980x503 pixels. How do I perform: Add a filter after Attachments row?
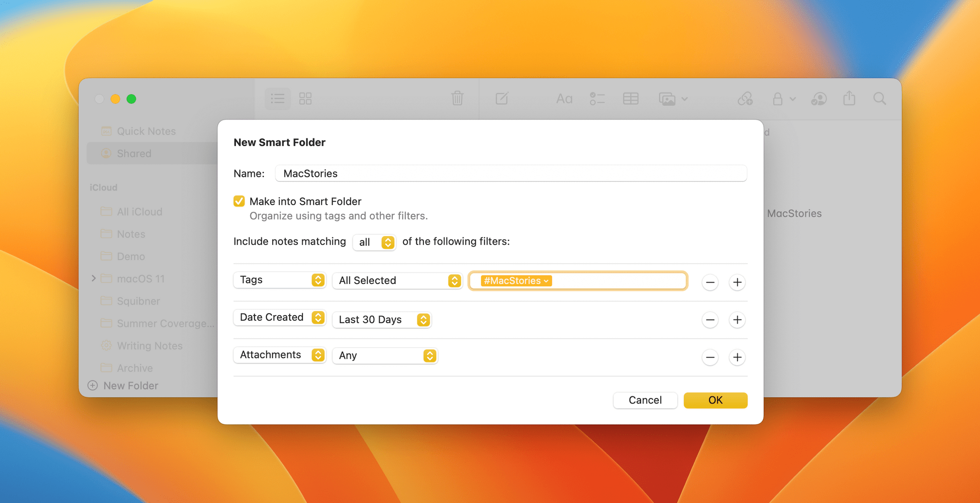click(737, 357)
